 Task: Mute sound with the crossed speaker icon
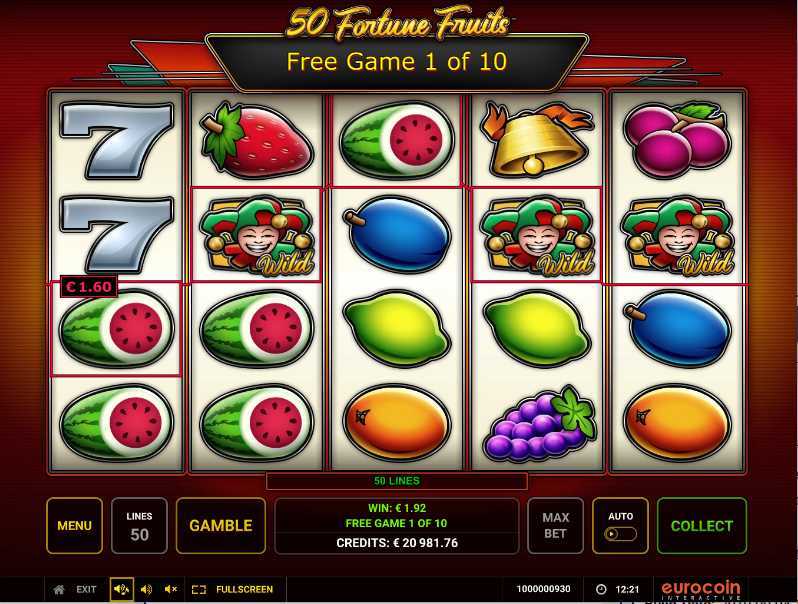[170, 589]
